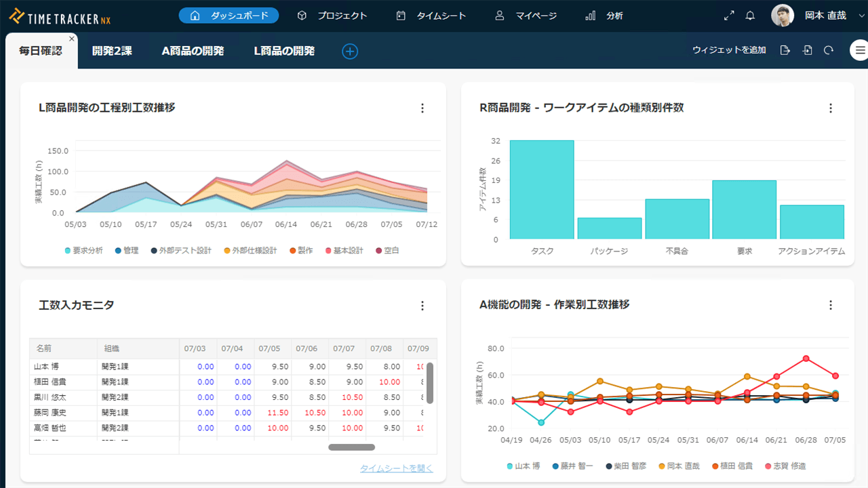This screenshot has height=488, width=868.
Task: Click the import dashboard icon
Action: (807, 50)
